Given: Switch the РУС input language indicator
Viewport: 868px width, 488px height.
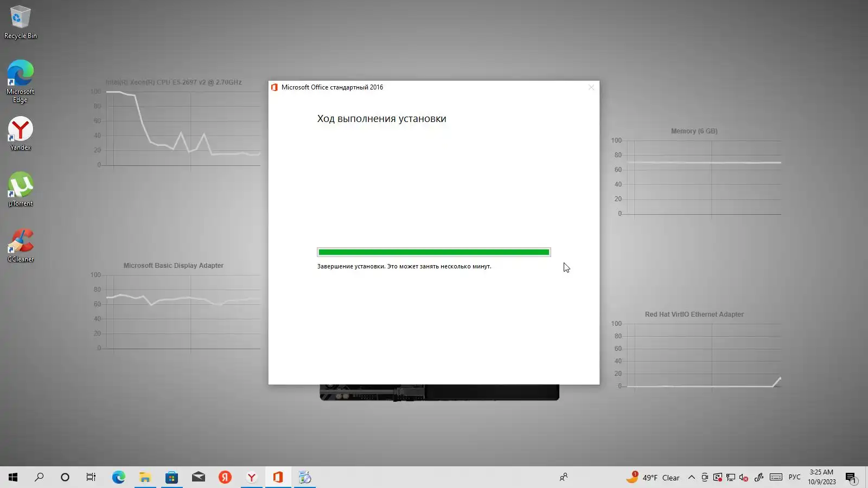Looking at the screenshot, I should [795, 477].
